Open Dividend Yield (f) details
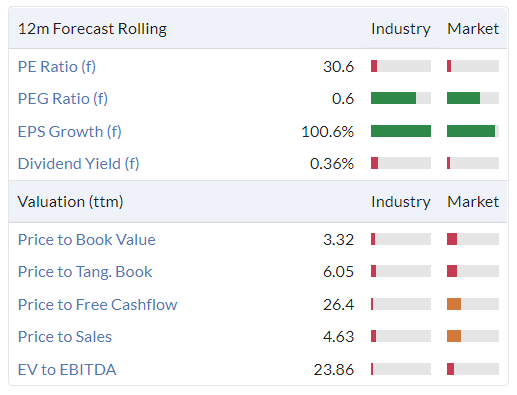 point(79,164)
